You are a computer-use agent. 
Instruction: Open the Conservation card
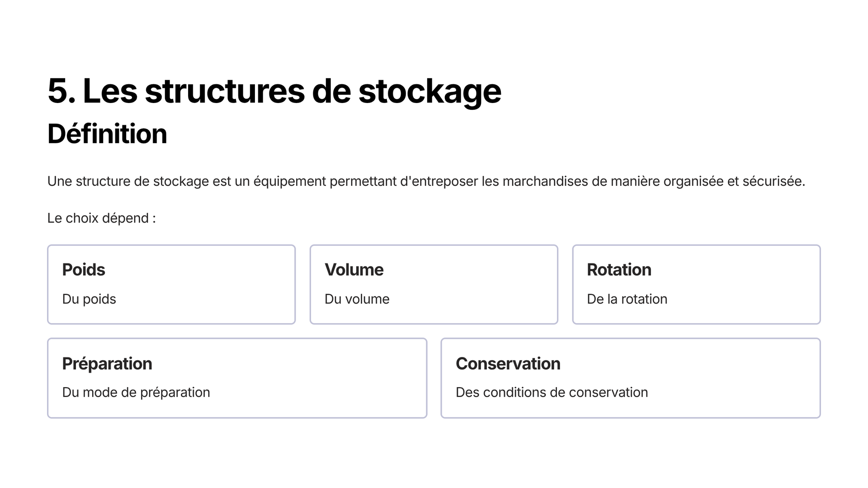coord(631,378)
